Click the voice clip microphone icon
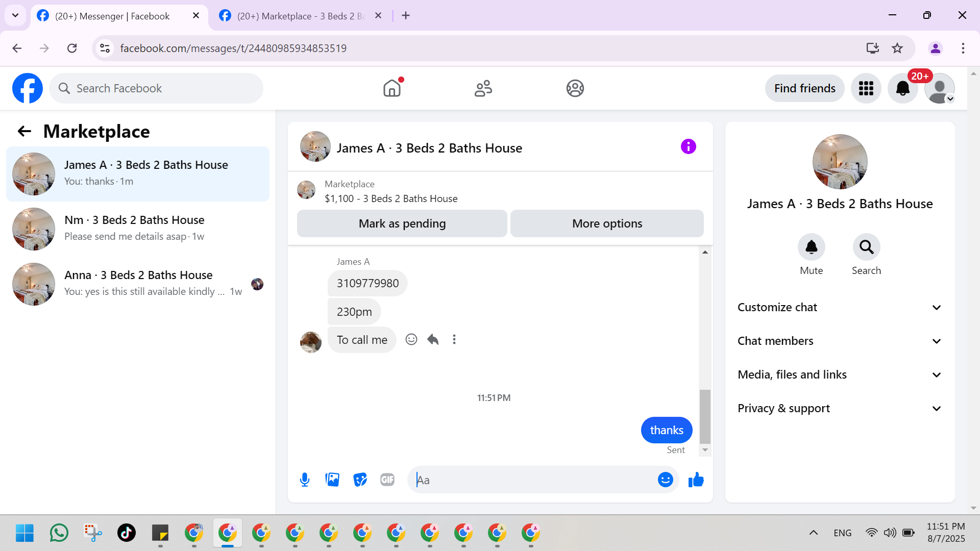980x551 pixels. tap(305, 480)
